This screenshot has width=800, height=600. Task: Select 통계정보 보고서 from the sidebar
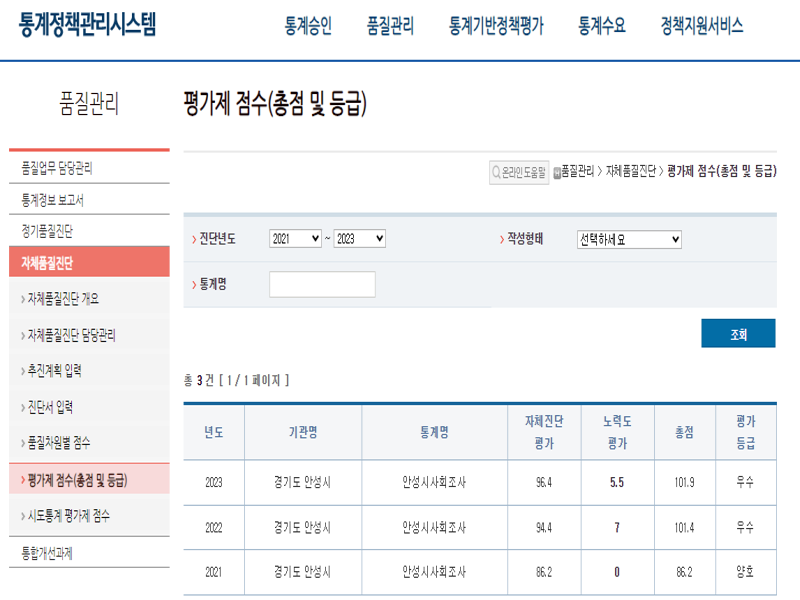(58, 198)
